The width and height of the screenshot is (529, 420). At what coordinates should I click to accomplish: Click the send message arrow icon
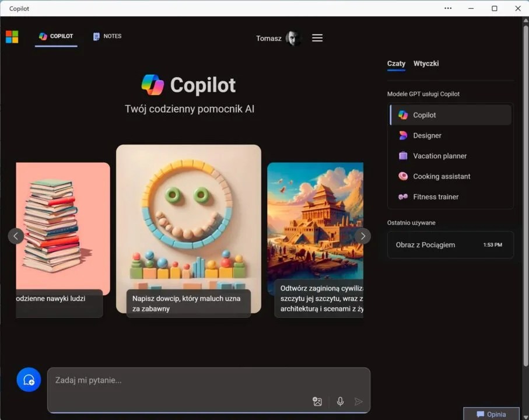pyautogui.click(x=359, y=401)
